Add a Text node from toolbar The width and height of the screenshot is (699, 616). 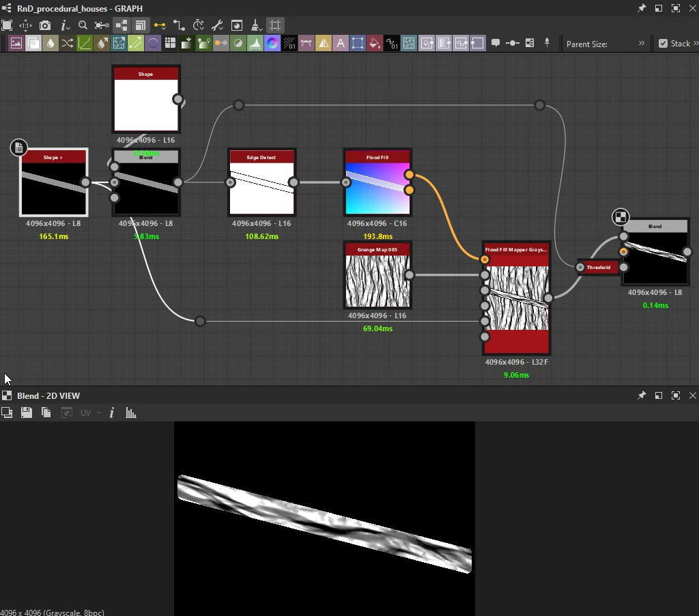click(x=341, y=43)
